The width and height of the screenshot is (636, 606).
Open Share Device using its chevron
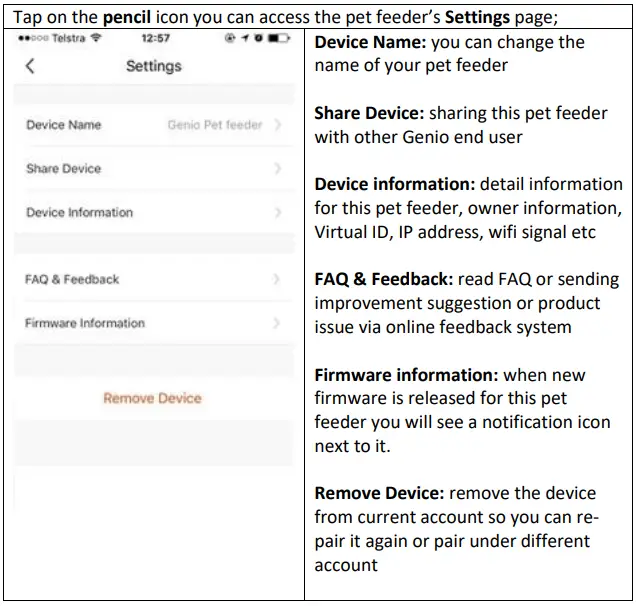click(277, 169)
